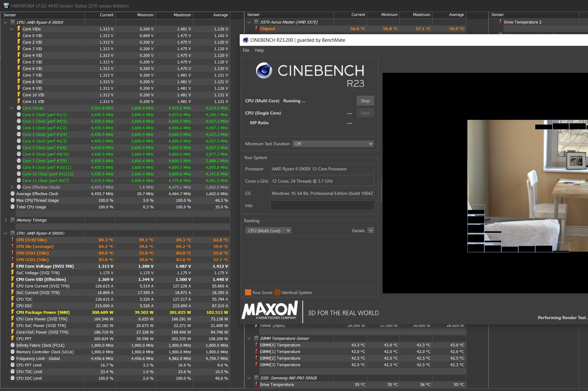
Task: Click the thermometer icon beside CPU (Tctl/Tdie)
Action: 13,240
